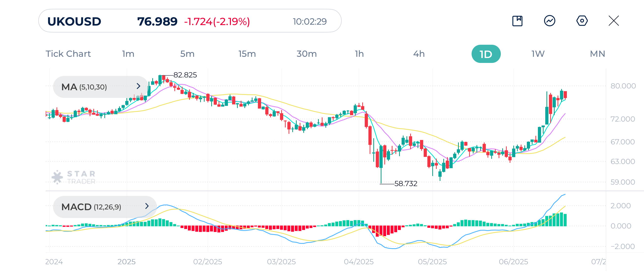Image resolution: width=644 pixels, height=279 pixels.
Task: Switch chart to 4h timeframe
Action: pyautogui.click(x=419, y=54)
